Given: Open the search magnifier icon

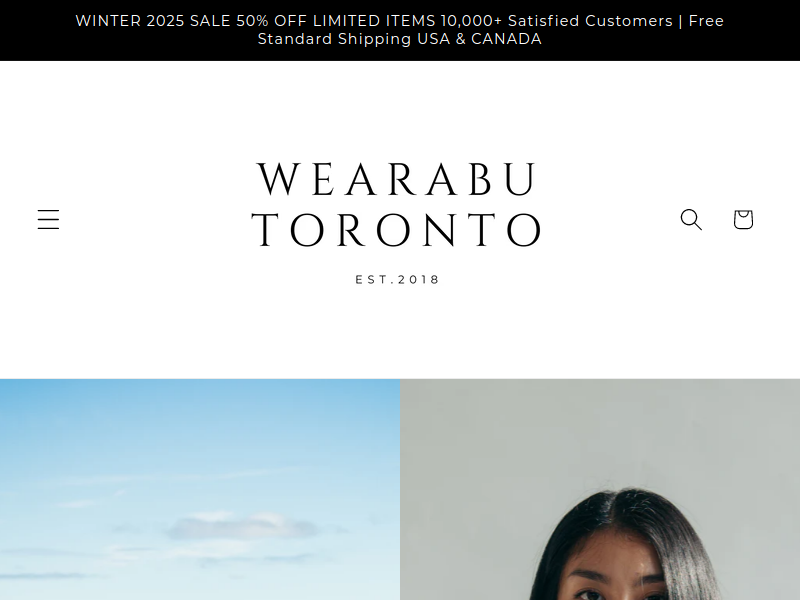Looking at the screenshot, I should click(x=691, y=219).
